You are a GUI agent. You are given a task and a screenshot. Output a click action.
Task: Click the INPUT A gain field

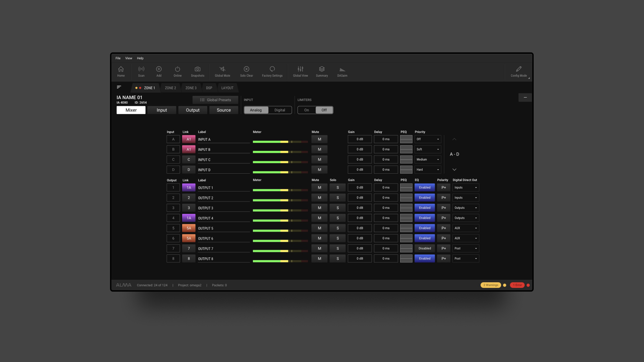[x=360, y=139]
